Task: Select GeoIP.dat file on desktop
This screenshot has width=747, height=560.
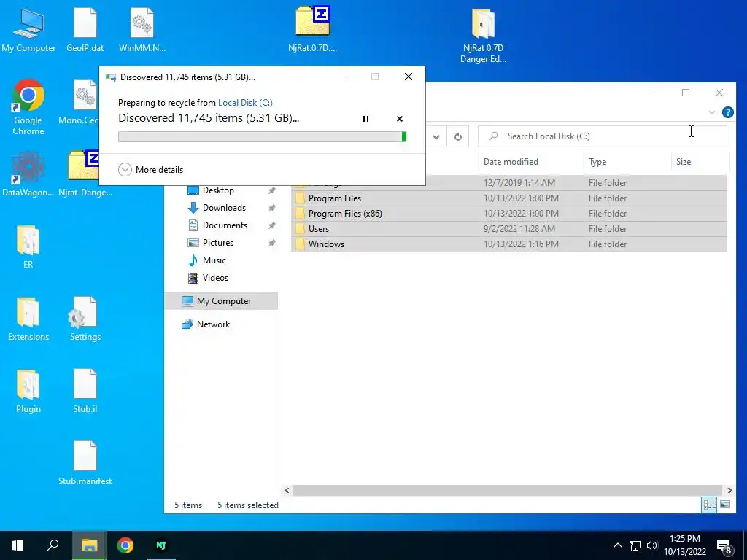Action: (x=85, y=31)
